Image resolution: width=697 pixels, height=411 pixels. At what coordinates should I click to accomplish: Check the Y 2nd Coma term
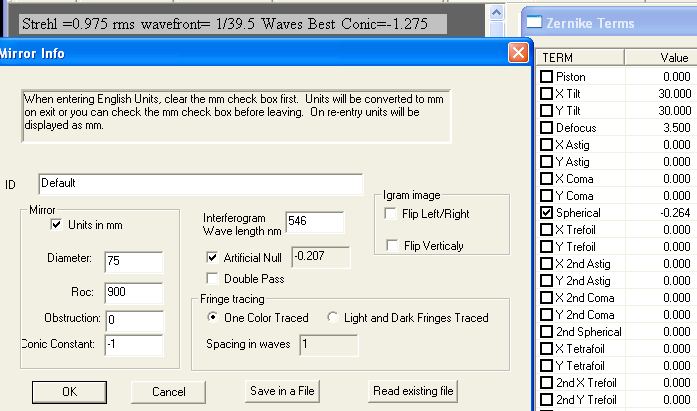pos(546,315)
